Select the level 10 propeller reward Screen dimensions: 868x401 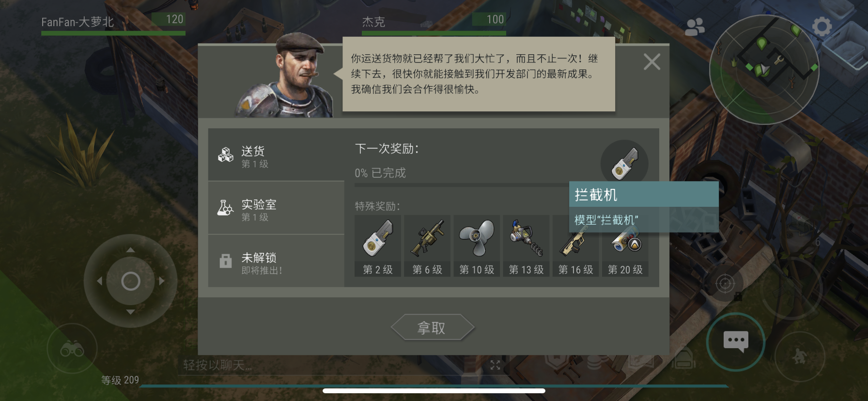pos(477,246)
